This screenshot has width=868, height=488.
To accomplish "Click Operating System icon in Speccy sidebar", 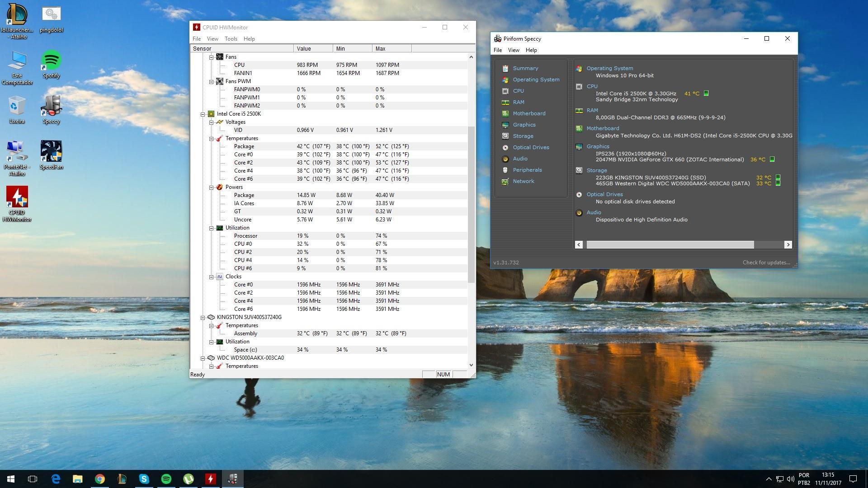I will (x=505, y=80).
